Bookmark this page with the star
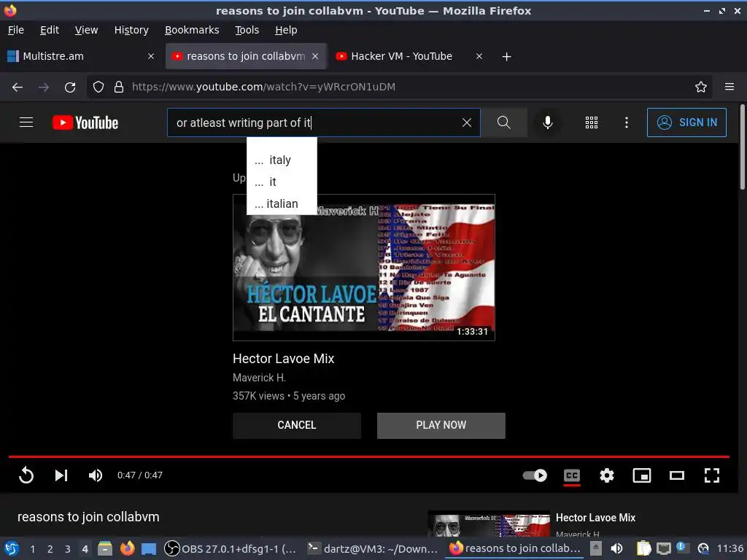 coord(701,87)
